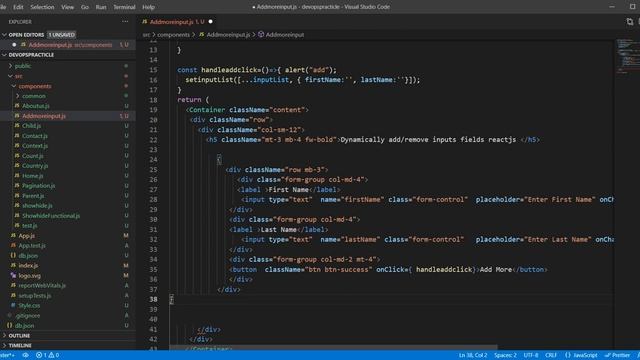Expand the Timeline section
Viewport: 640px width, 360px height.
point(20,345)
